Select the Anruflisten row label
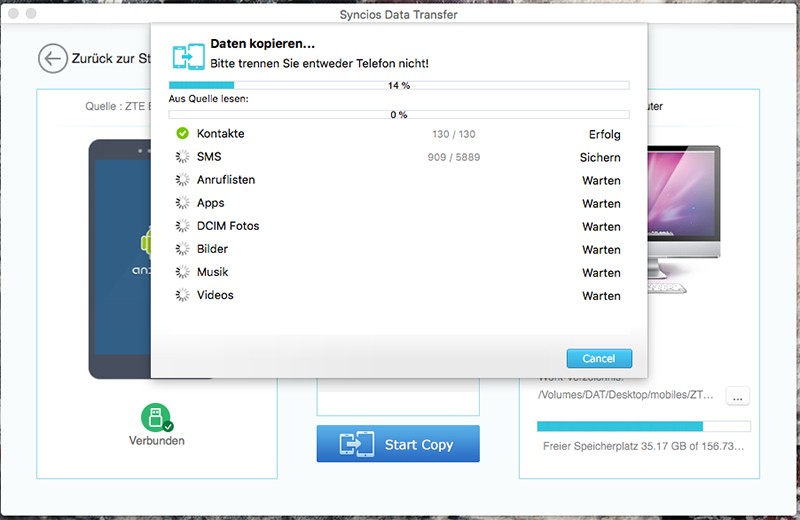 pos(226,180)
